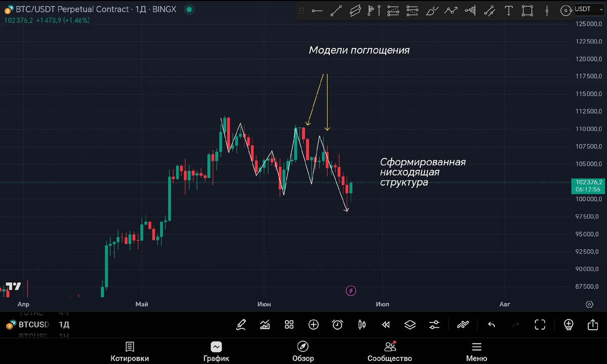
Task: Tap the purple lightning event marker
Action: point(351,291)
